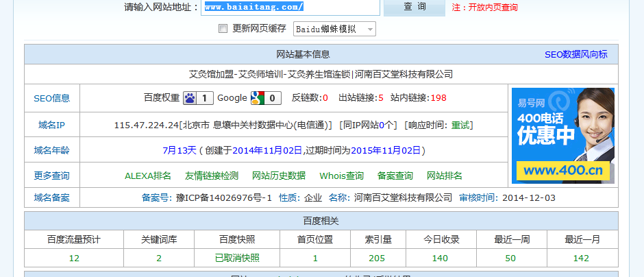Click the 重试 response time link

click(460, 125)
